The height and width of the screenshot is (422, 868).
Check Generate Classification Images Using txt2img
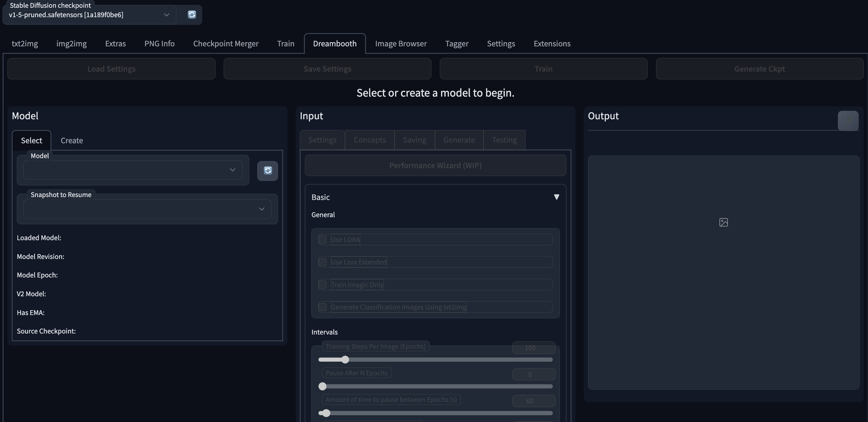322,307
